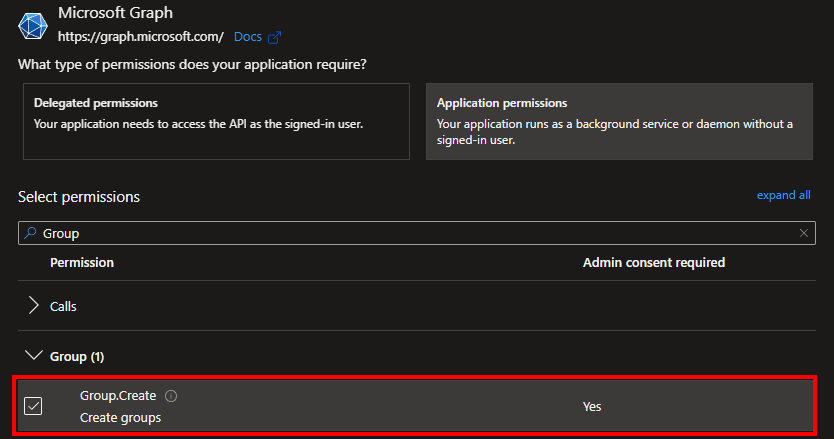Click the external link icon beside Docs

pyautogui.click(x=274, y=38)
